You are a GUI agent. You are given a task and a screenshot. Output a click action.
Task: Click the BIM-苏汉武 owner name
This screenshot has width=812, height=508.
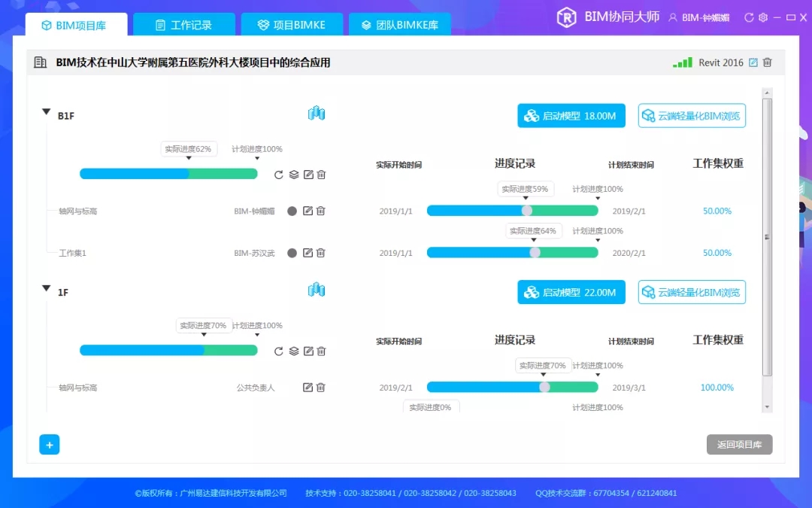(254, 253)
